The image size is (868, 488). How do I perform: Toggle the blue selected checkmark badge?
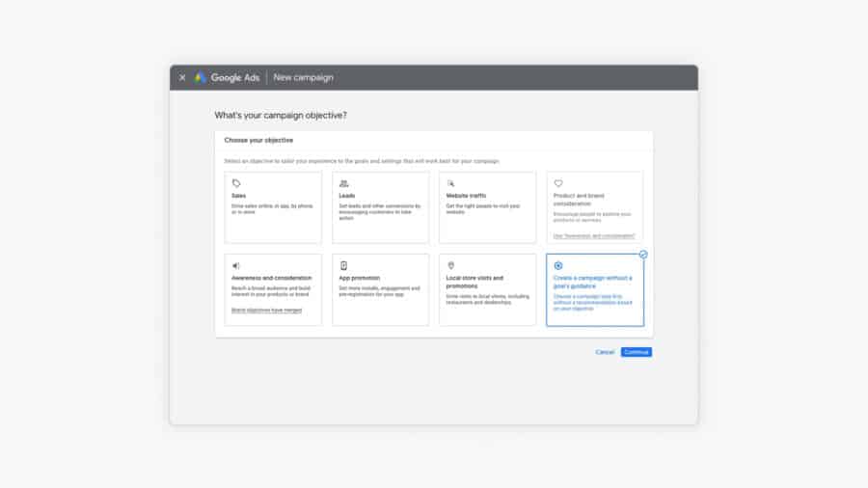click(x=643, y=255)
